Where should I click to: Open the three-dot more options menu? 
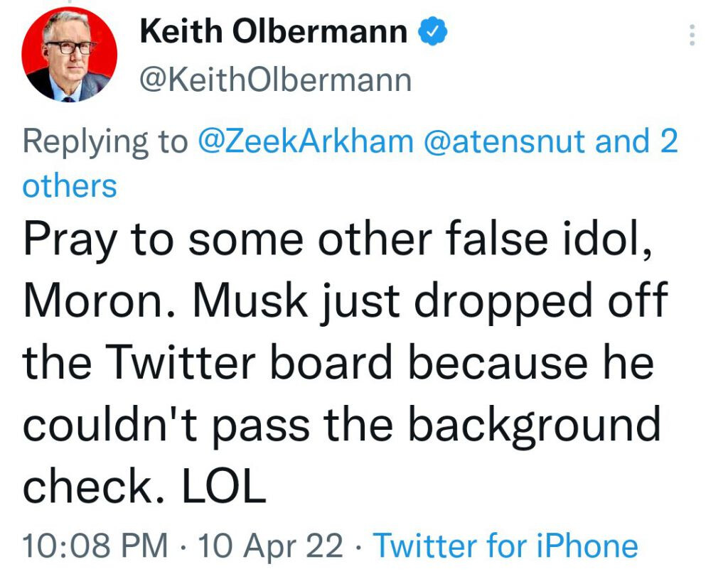[692, 35]
